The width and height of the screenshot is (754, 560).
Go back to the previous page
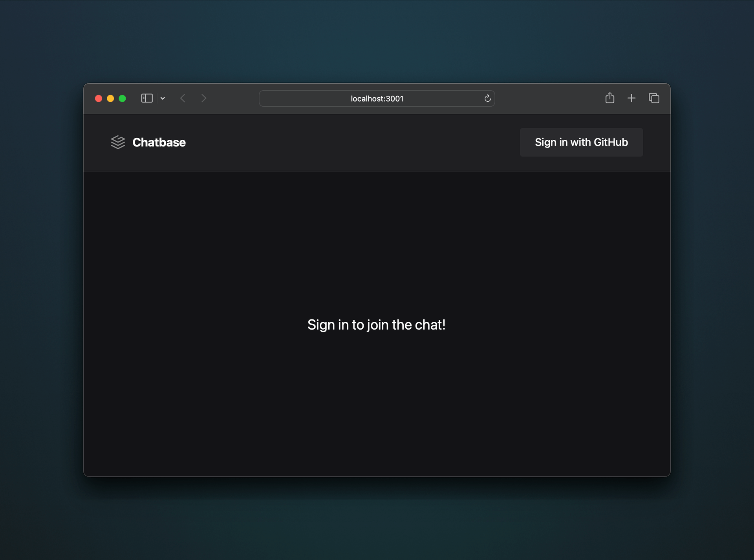(x=183, y=98)
